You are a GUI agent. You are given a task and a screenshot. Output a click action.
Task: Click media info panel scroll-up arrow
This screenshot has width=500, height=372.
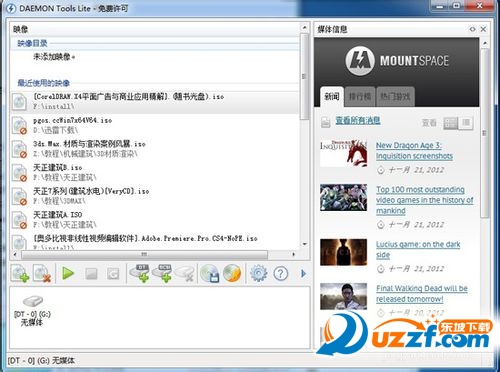point(485,43)
